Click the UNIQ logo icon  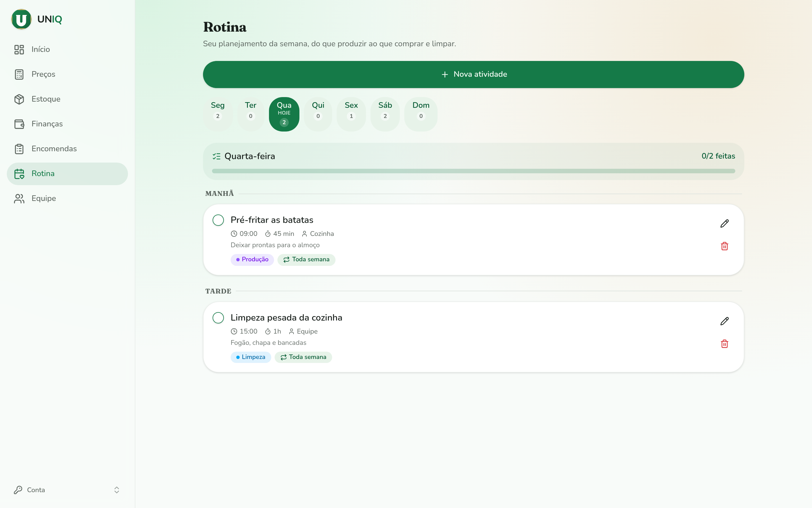point(21,19)
